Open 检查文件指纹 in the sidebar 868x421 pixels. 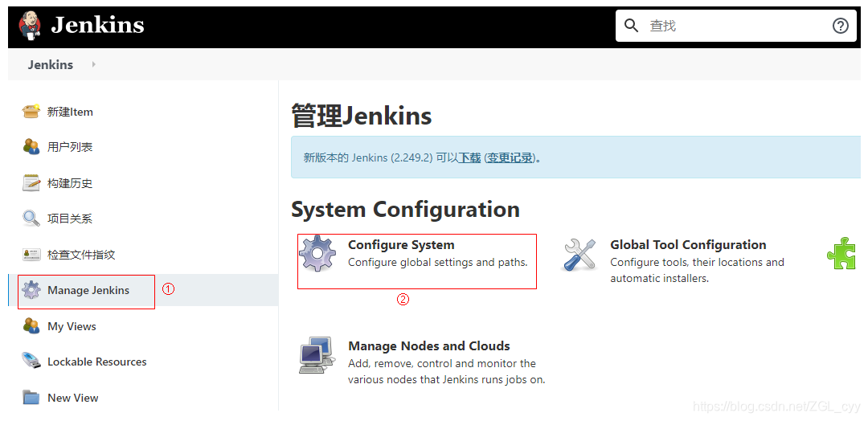(81, 255)
